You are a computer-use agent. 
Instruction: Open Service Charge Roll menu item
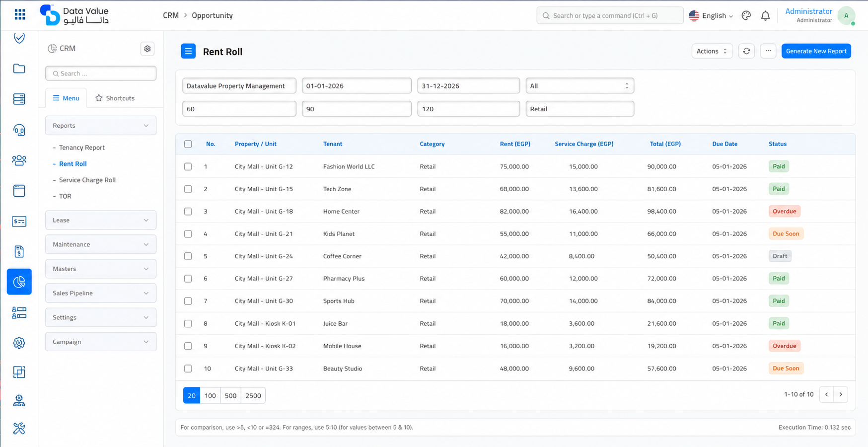pyautogui.click(x=87, y=180)
